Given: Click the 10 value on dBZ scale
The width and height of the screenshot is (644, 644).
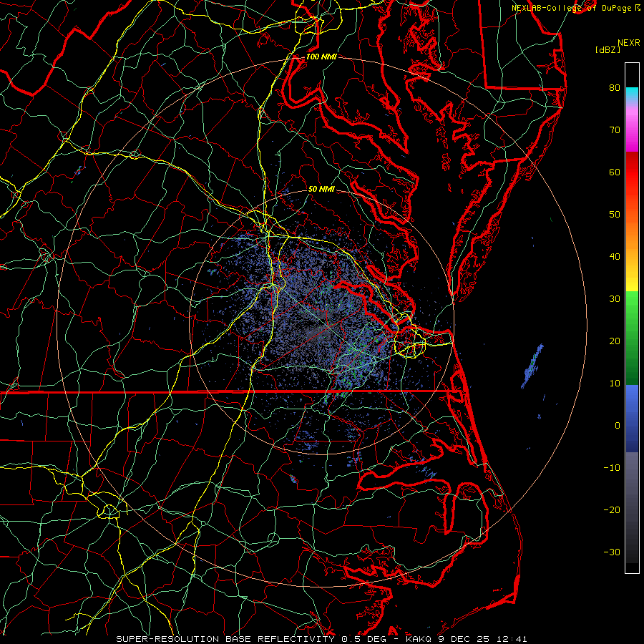Looking at the screenshot, I should coord(615,384).
